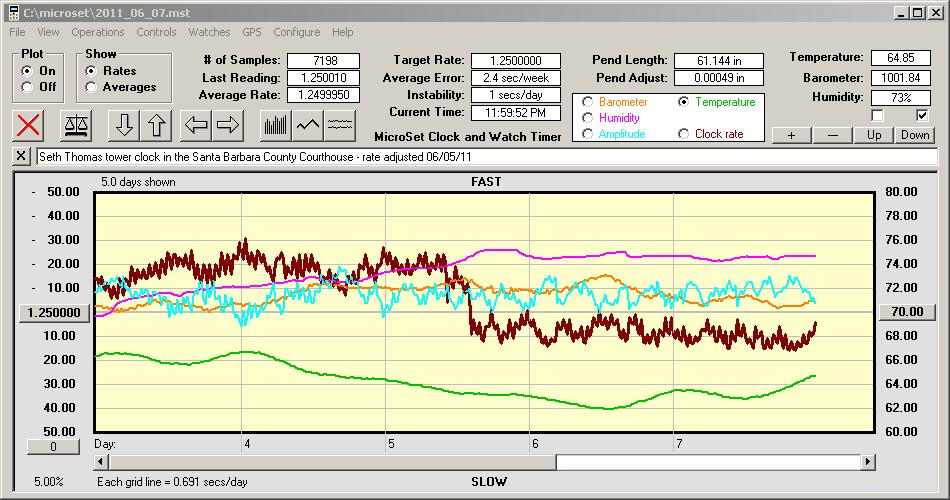
Task: Click the Instability field
Action: [516, 95]
